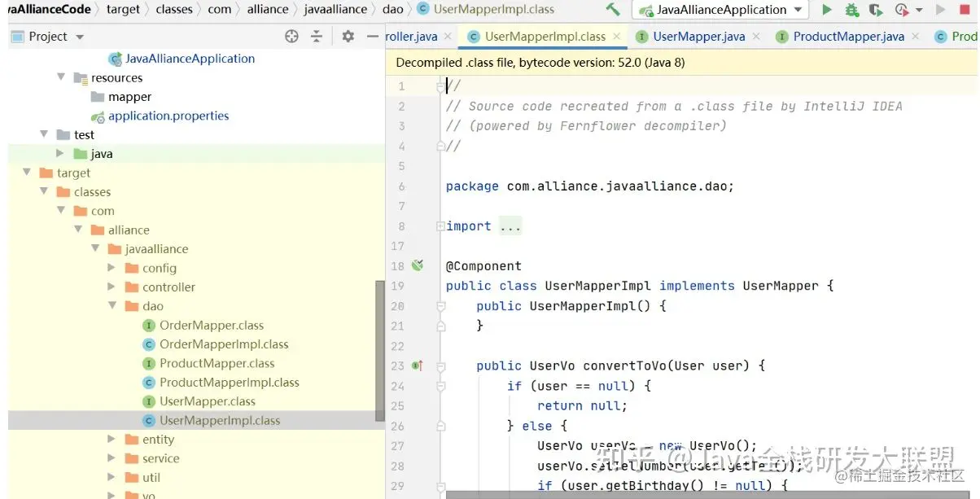Click 'dao' in the breadcrumb bar

(x=393, y=10)
